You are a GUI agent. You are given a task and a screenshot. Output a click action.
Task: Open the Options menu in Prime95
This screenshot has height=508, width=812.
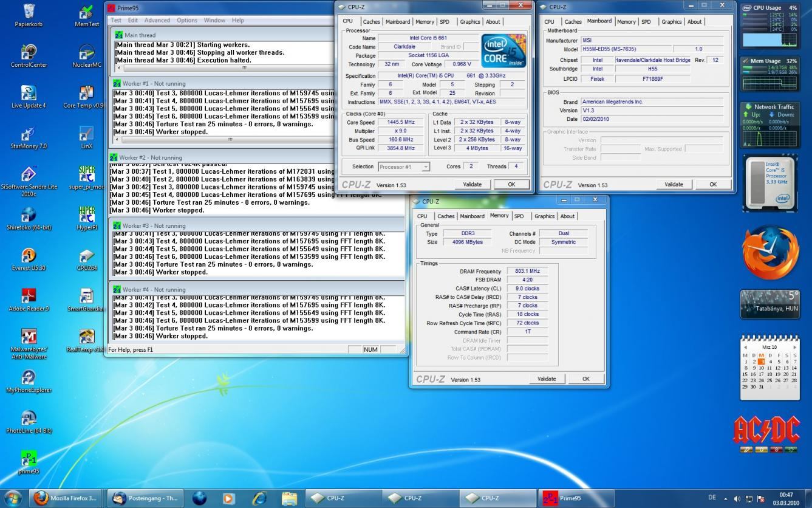click(187, 20)
